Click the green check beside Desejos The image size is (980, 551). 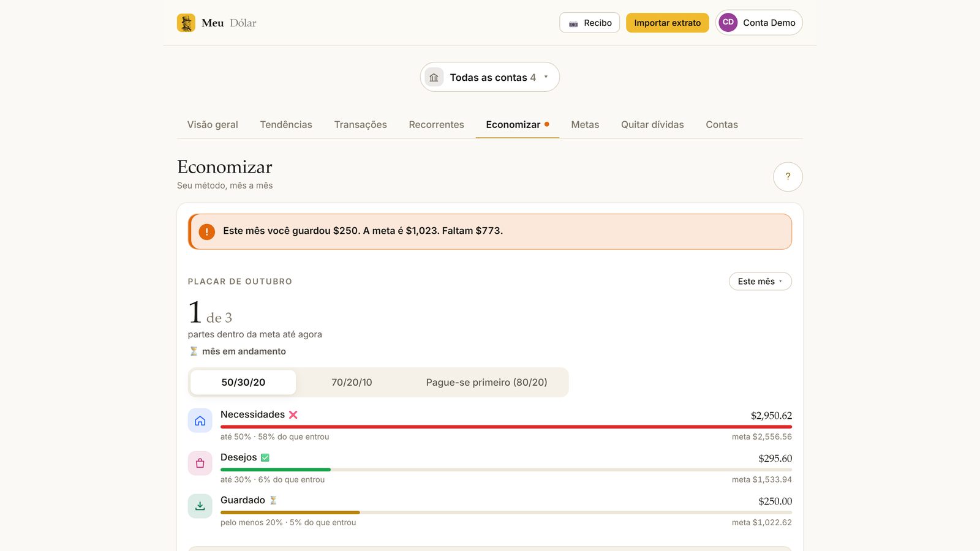[x=265, y=457]
